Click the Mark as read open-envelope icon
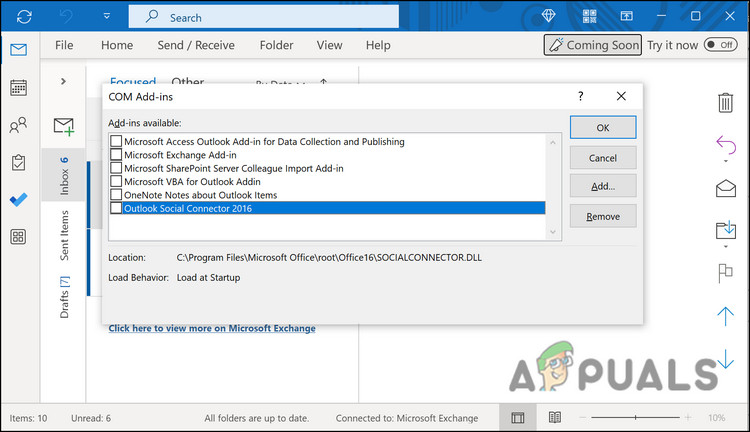750x432 pixels. coord(726,188)
